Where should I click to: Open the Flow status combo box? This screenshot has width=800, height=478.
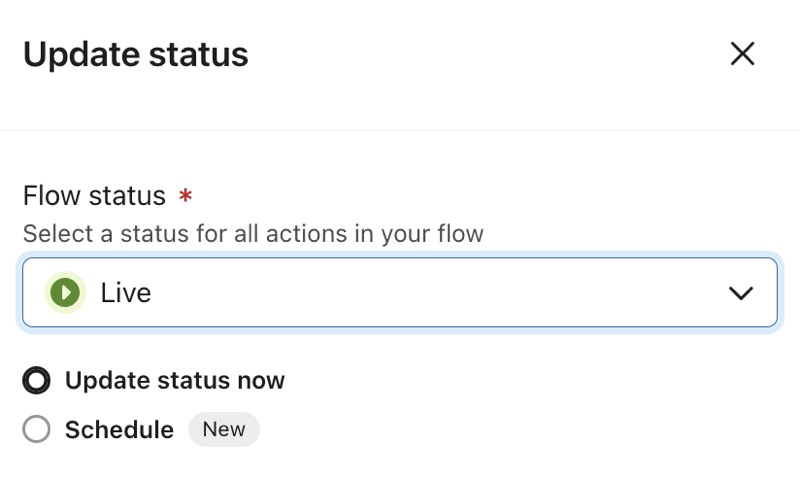pyautogui.click(x=400, y=293)
